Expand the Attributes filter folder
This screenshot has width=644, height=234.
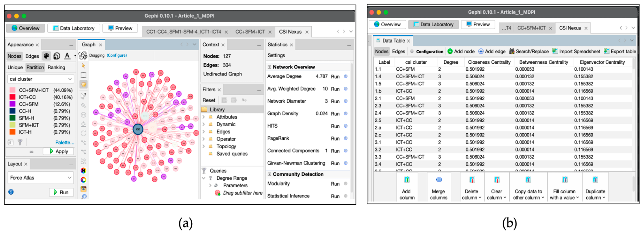204,117
